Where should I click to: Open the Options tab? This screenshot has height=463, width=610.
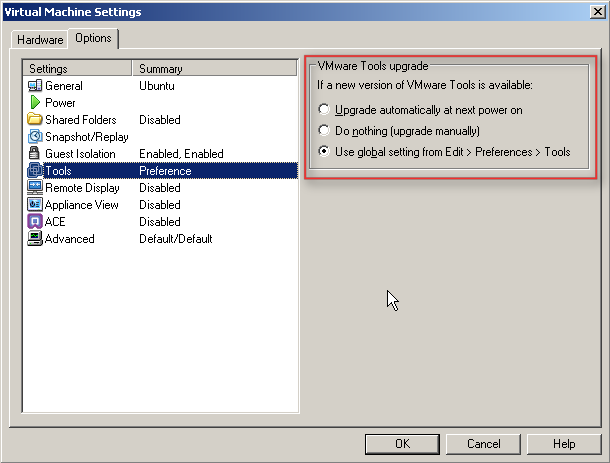(93, 38)
